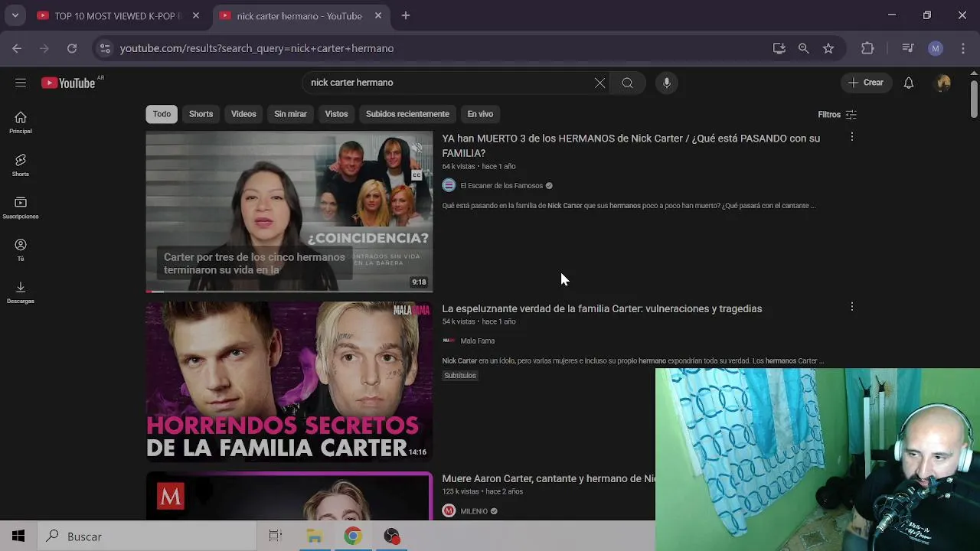980x551 pixels.
Task: Open options menu for 'La espeluznante verdad' video
Action: click(x=851, y=307)
